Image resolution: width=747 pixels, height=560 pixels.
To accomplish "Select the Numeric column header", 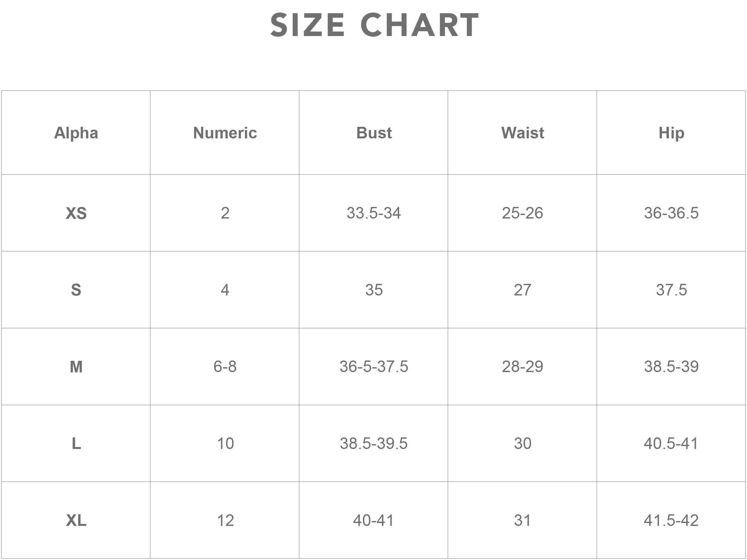I will (225, 133).
